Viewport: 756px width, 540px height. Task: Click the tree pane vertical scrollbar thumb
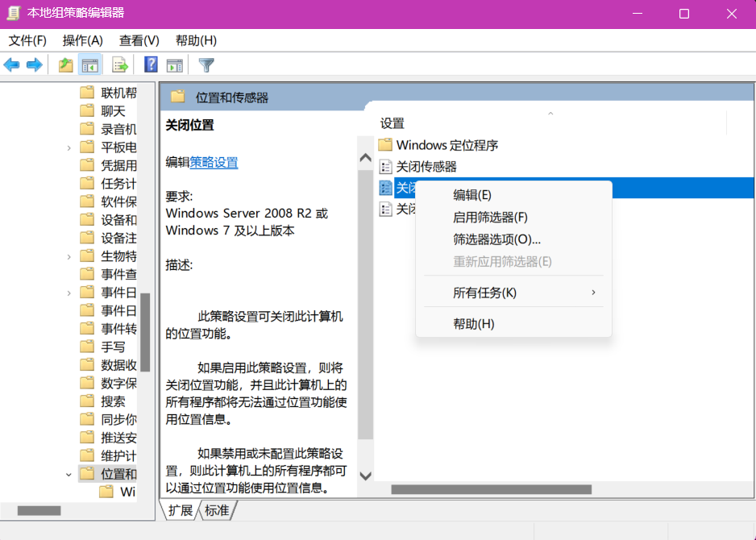pyautogui.click(x=145, y=332)
